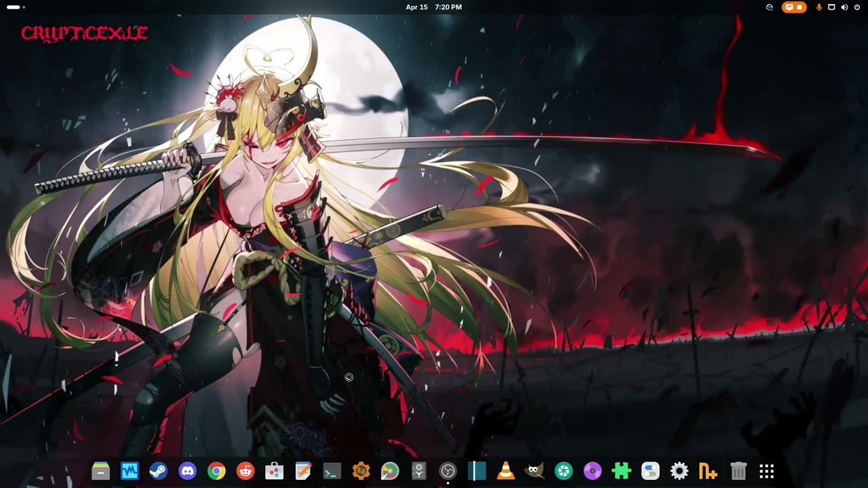Open the multicolor pie-chart disc icon
The height and width of the screenshot is (488, 868).
(x=390, y=471)
